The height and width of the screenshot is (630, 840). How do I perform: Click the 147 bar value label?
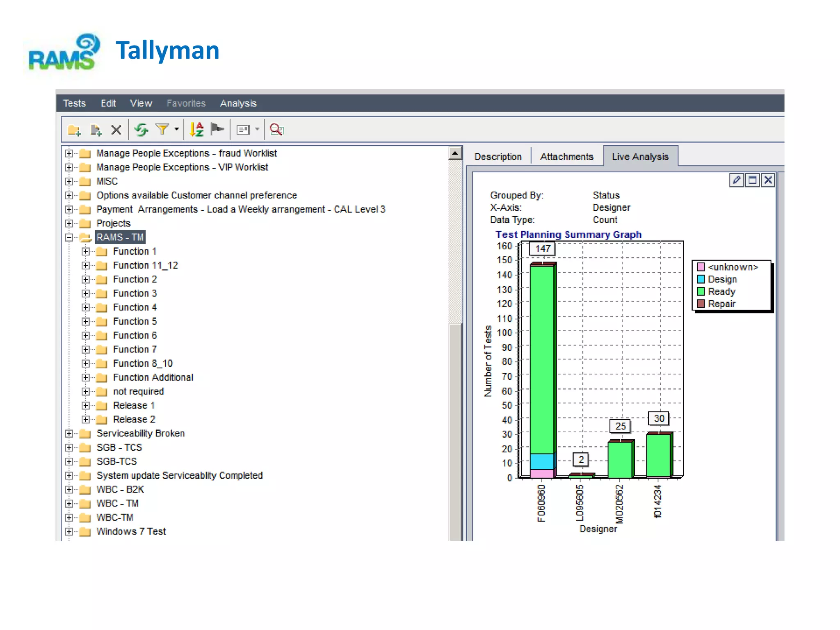tap(542, 249)
